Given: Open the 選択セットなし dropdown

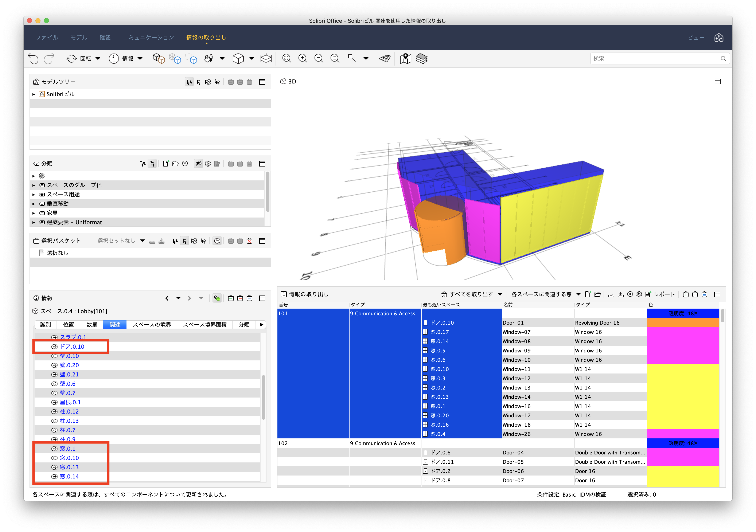Looking at the screenshot, I should [x=142, y=241].
